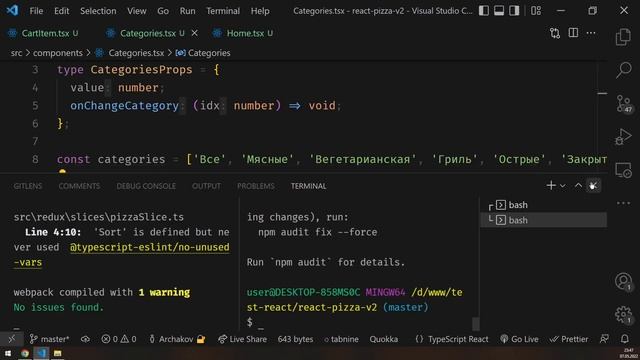Close the terminal panel
Viewport: 640px width, 360px height.
593,186
